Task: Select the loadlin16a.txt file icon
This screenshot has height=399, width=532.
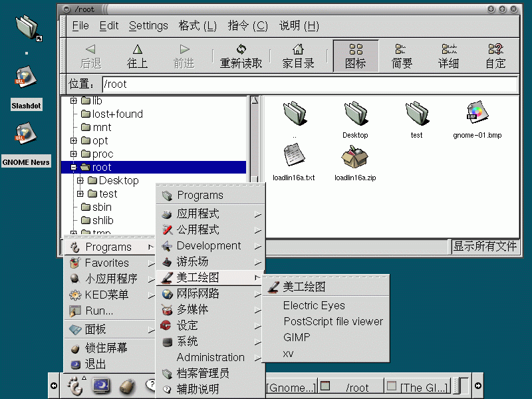Action: pos(294,155)
